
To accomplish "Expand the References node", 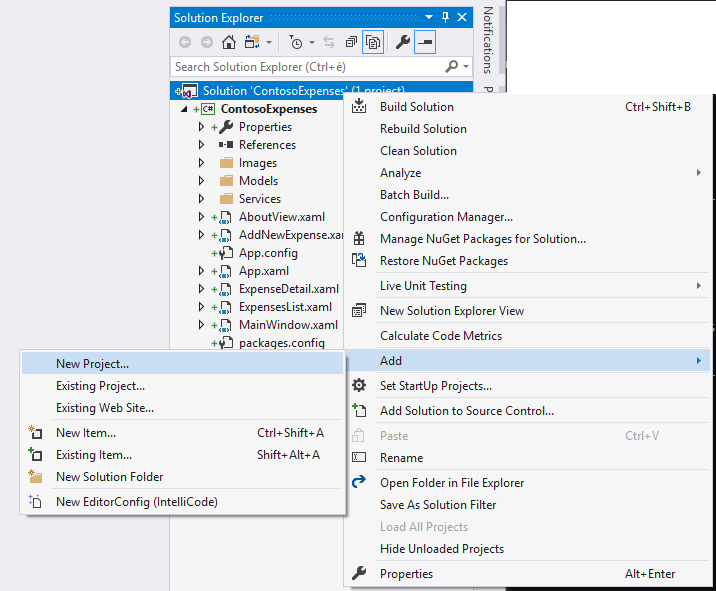I will [201, 145].
